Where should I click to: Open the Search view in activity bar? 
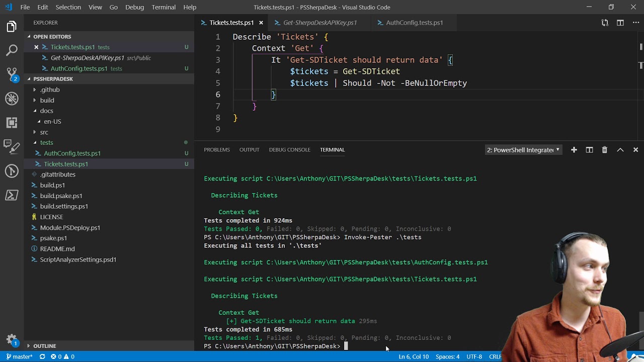[x=12, y=50]
